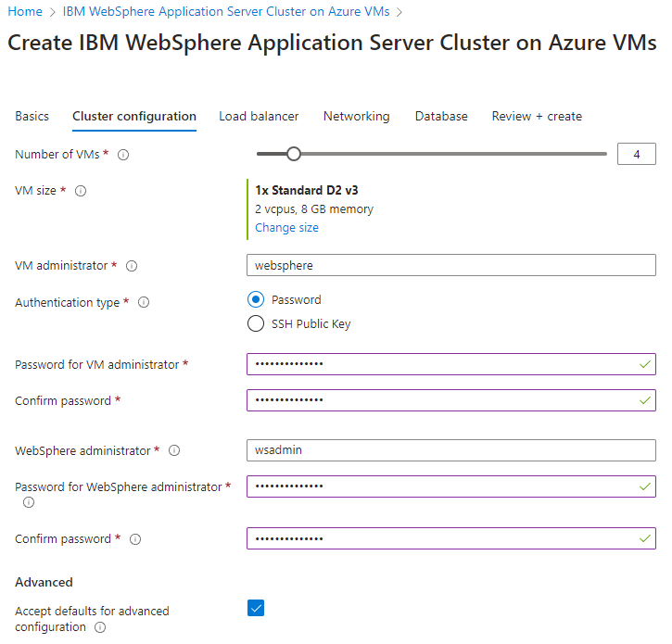Open the Networking tab
The image size is (672, 644).
356,117
